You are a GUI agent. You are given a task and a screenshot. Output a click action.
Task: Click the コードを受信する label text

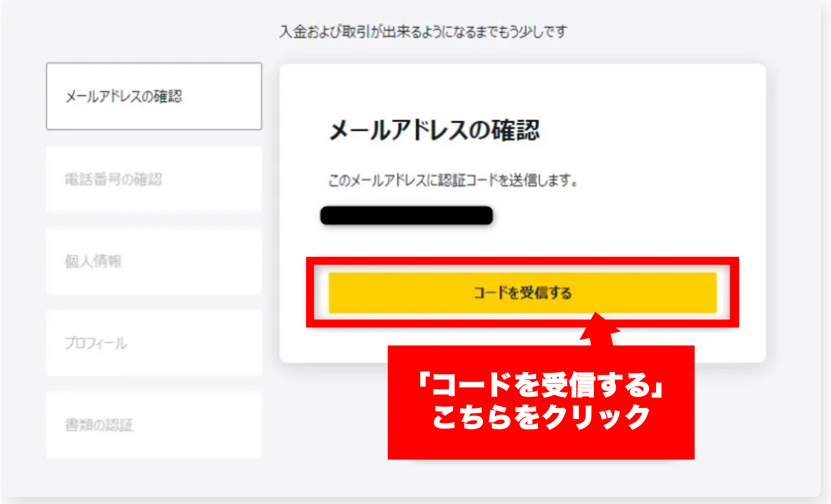click(x=523, y=293)
